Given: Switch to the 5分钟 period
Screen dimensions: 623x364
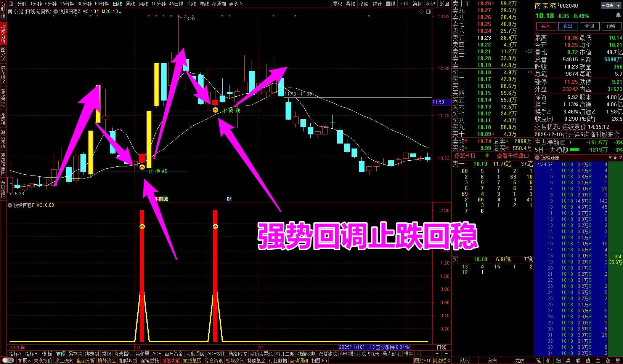Looking at the screenshot, I should (x=51, y=4).
